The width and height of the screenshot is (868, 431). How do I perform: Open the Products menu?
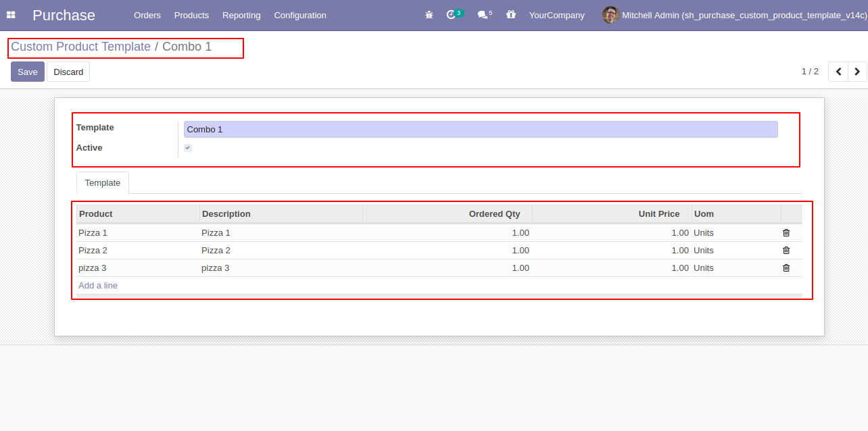(191, 15)
